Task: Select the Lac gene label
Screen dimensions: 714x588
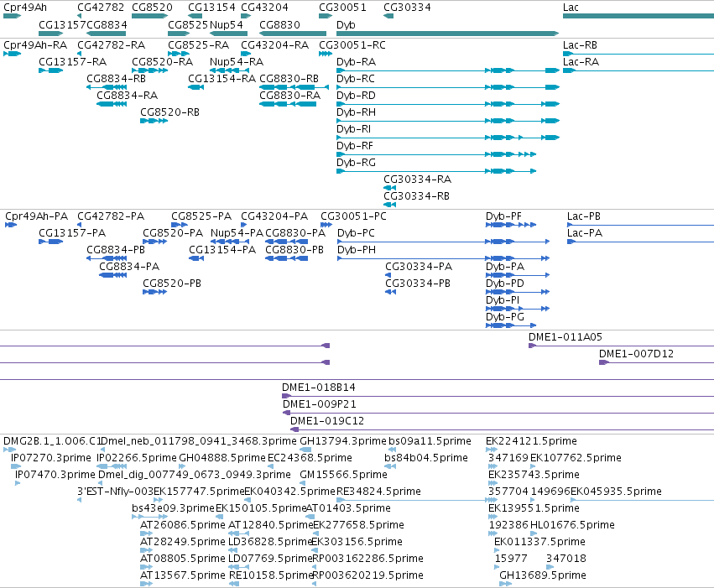Action: pos(571,8)
